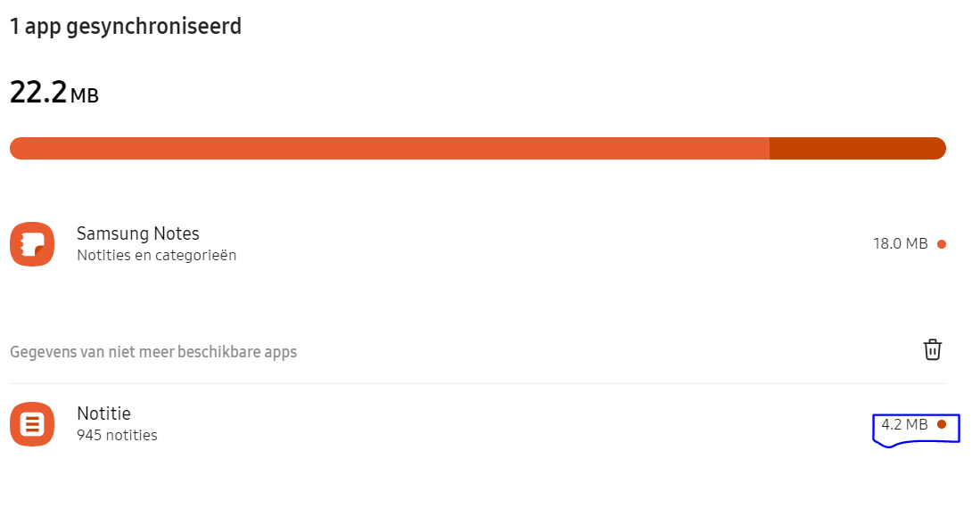Click the "Notities en categorieën" subtitle

[156, 256]
